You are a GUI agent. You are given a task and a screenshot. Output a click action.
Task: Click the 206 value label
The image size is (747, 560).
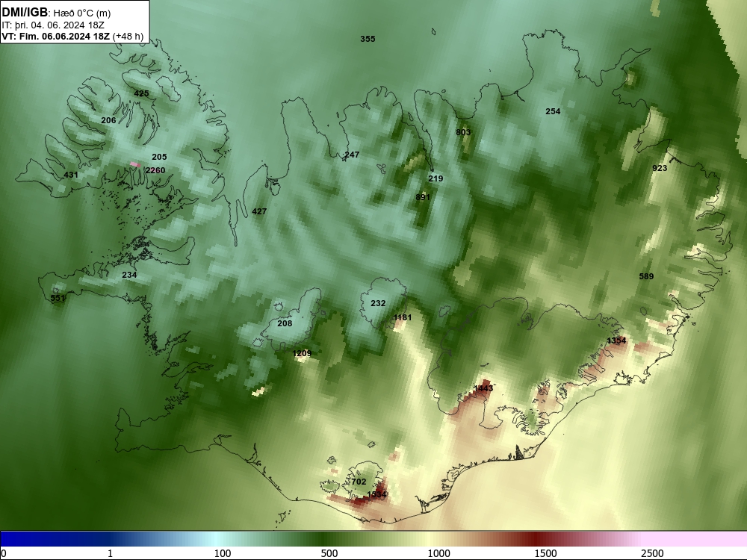click(x=108, y=120)
